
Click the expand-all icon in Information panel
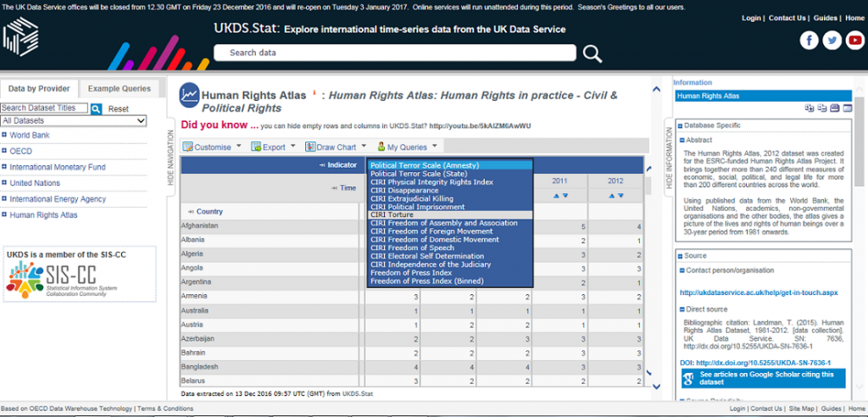(x=810, y=108)
